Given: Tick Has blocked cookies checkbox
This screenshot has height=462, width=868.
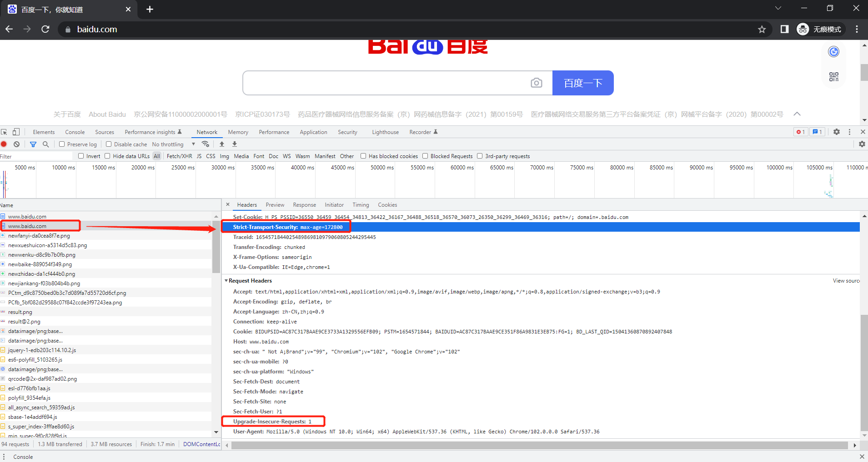Looking at the screenshot, I should coord(363,156).
